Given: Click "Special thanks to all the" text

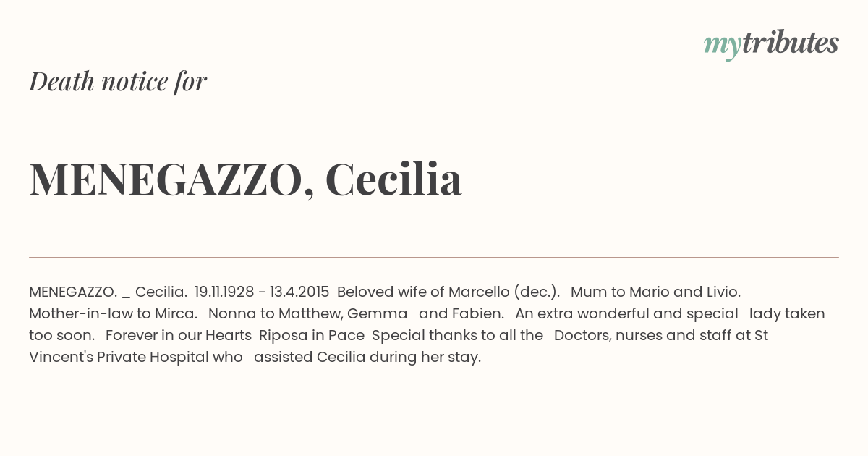Looking at the screenshot, I should (x=457, y=335).
